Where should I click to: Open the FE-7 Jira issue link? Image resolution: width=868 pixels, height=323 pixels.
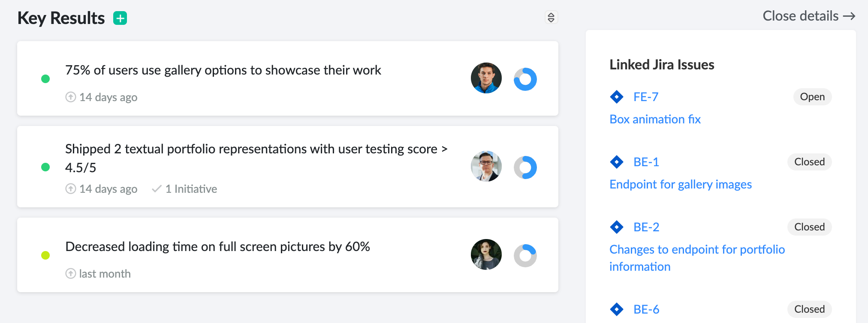[646, 97]
